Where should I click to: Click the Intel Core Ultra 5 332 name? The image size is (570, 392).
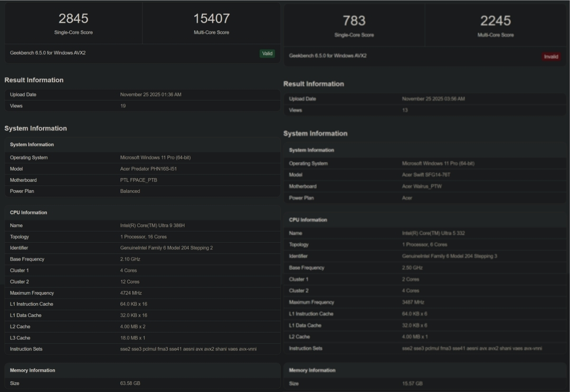tap(432, 233)
